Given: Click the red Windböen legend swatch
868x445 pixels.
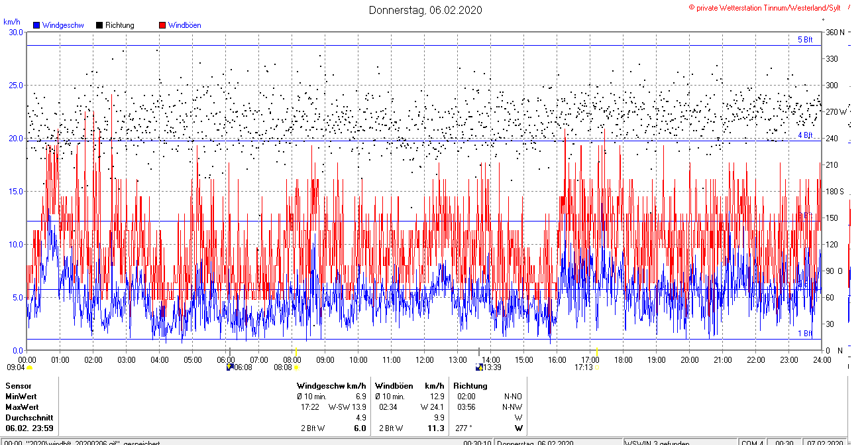Looking at the screenshot, I should tap(162, 25).
